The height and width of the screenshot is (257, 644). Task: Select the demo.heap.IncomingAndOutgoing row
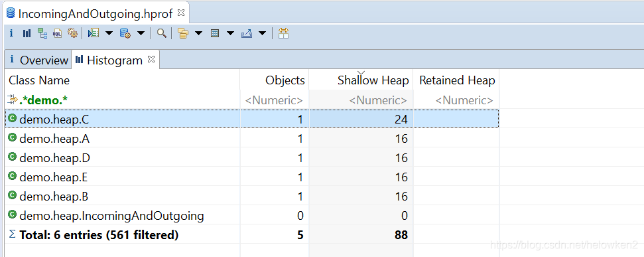(x=252, y=216)
